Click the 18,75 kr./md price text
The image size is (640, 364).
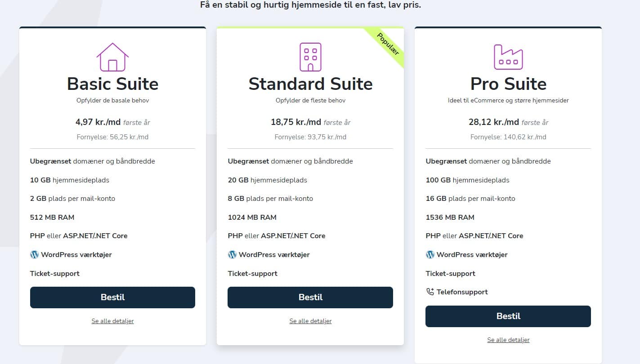[296, 122]
